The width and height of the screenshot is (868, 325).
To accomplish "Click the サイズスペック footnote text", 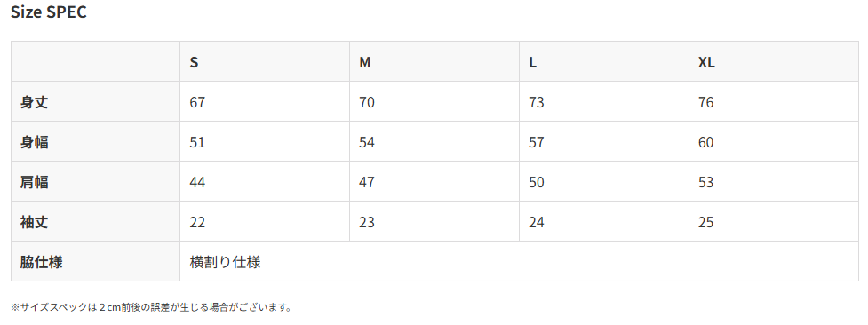I will click(151, 307).
